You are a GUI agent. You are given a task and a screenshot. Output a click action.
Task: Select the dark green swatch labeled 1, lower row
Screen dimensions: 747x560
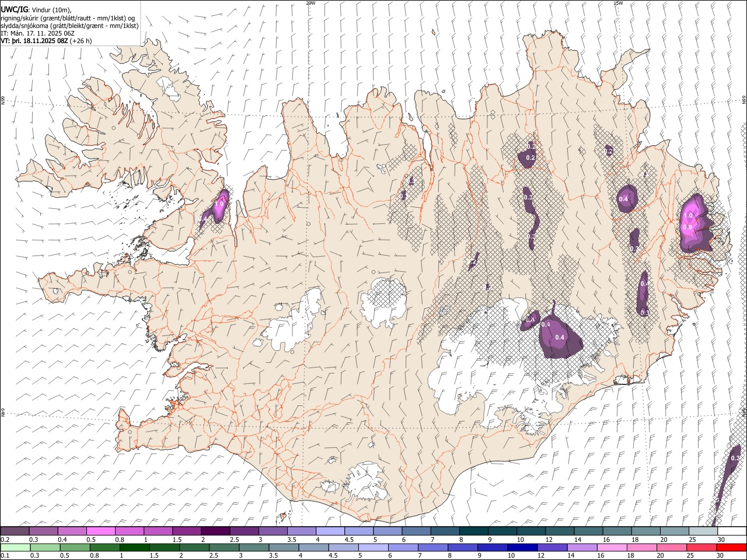135,548
